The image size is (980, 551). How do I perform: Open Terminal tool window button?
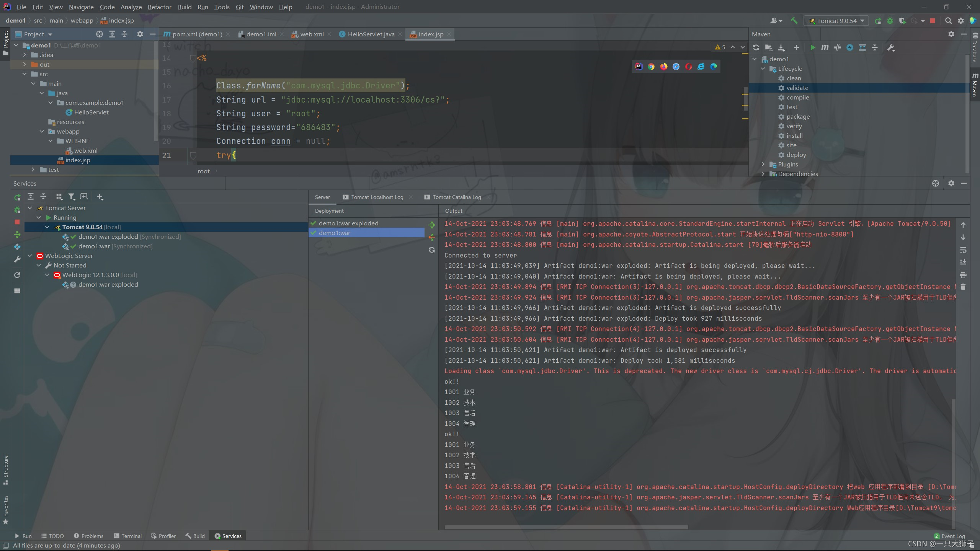pos(127,536)
